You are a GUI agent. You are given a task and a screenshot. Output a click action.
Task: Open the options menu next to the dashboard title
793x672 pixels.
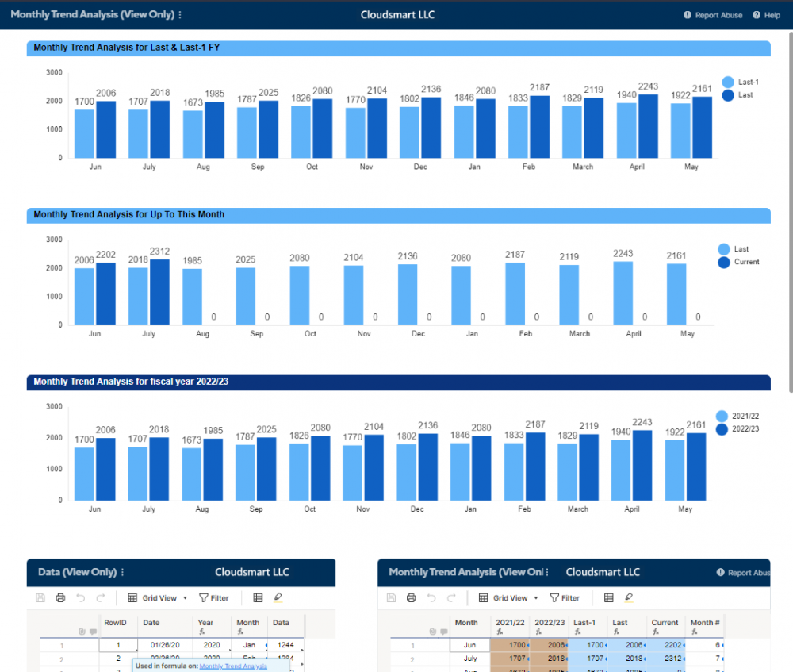click(x=181, y=14)
